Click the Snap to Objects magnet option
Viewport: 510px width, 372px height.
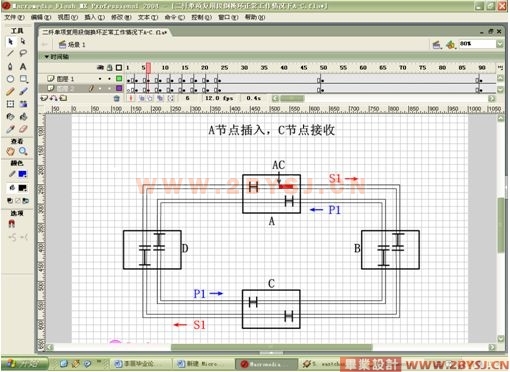coord(12,224)
